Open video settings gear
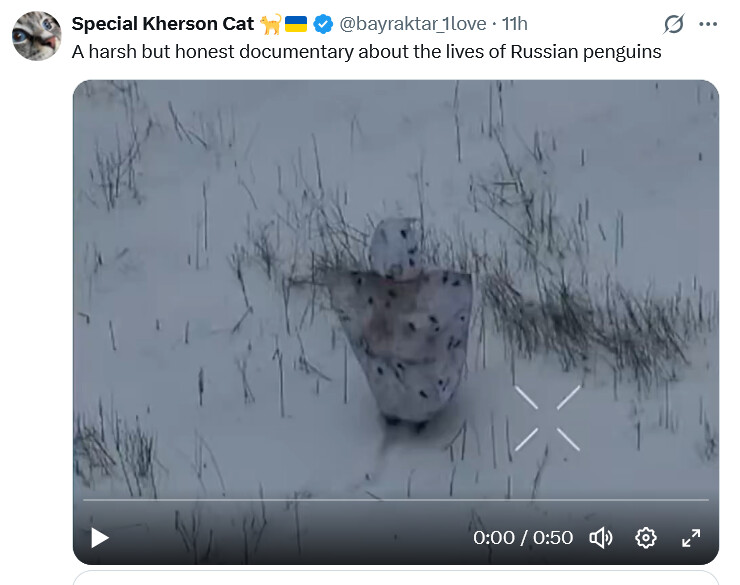740x585 pixels. pos(646,538)
